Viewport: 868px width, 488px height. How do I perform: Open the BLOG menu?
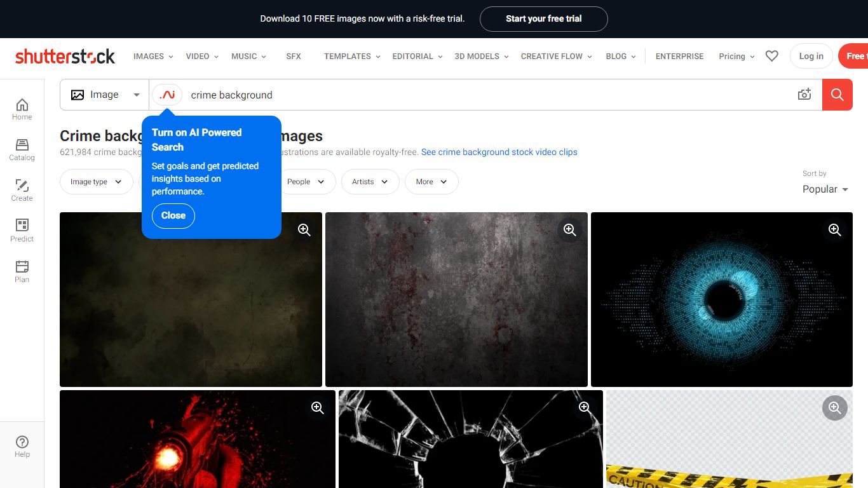click(621, 56)
